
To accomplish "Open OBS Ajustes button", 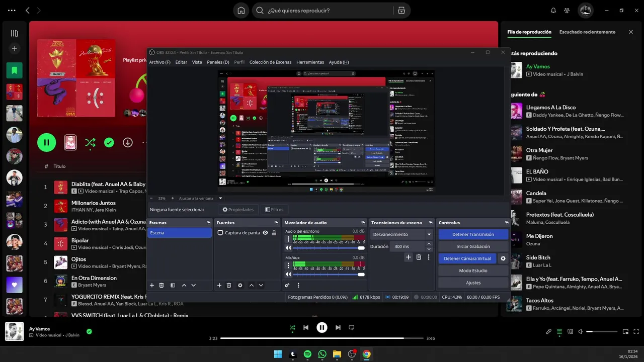I will [x=473, y=283].
